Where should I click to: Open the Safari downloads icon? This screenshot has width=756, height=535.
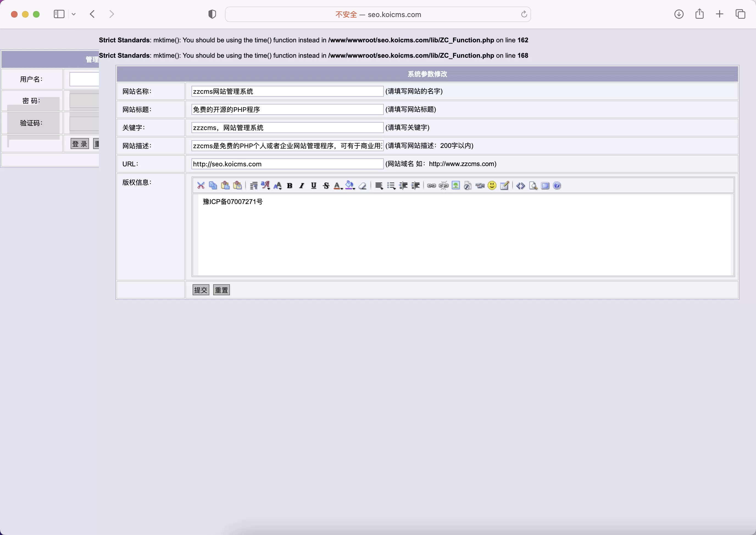click(x=679, y=14)
